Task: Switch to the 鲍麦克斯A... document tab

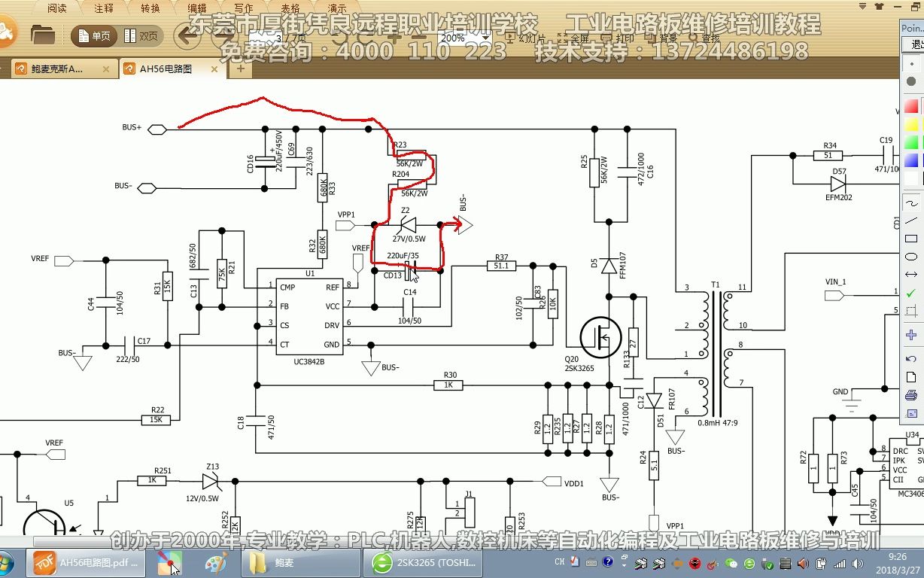Action: pyautogui.click(x=56, y=69)
